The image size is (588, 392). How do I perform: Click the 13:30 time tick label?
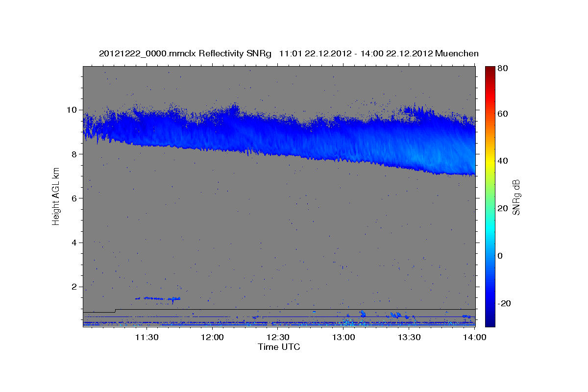pos(409,338)
